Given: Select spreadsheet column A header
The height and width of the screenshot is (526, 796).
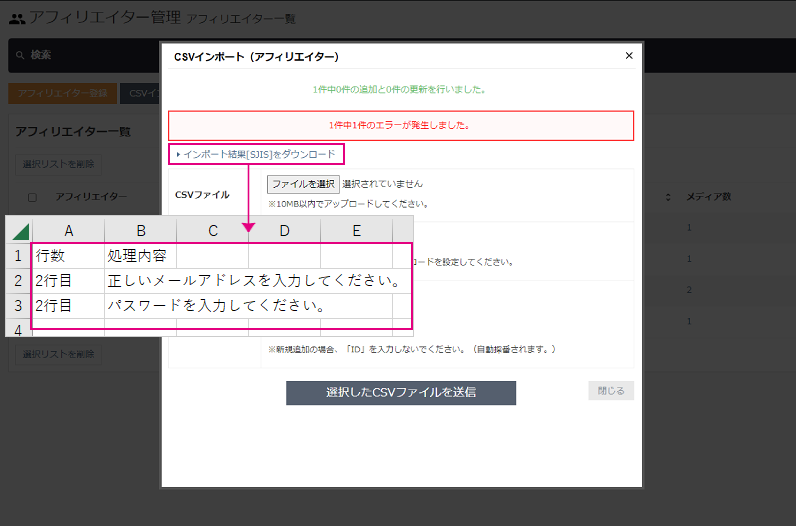Looking at the screenshot, I should (x=69, y=231).
